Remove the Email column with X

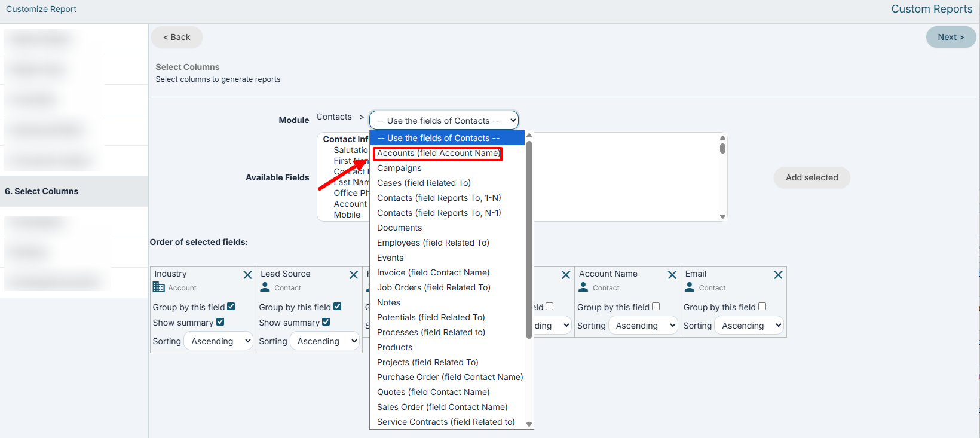click(778, 275)
